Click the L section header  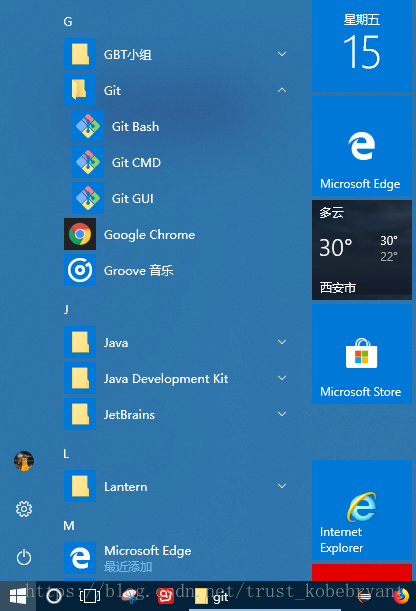tap(66, 454)
